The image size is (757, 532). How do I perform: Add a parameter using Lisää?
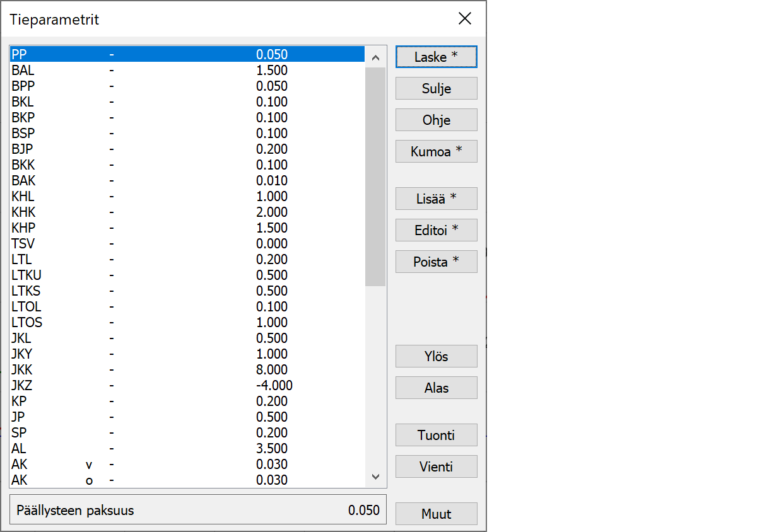[x=436, y=199]
